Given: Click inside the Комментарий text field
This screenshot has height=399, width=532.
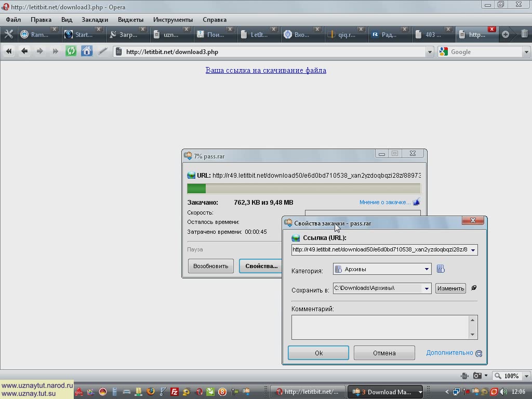Looking at the screenshot, I should tap(380, 327).
